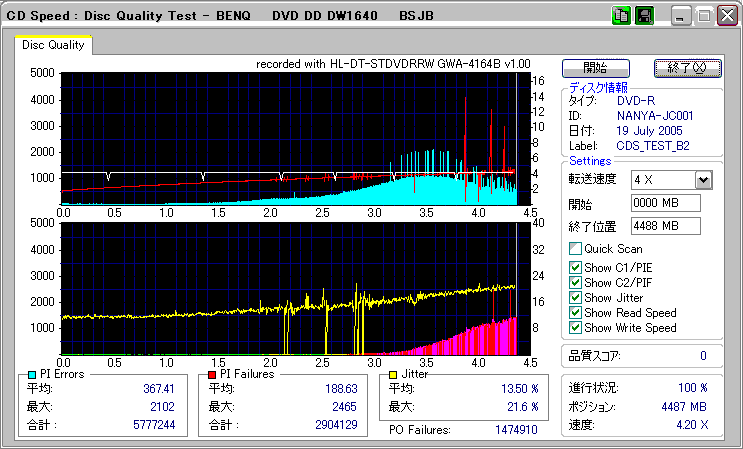Select the Disc Quality tab
Screen dimensions: 743x449
(53, 45)
